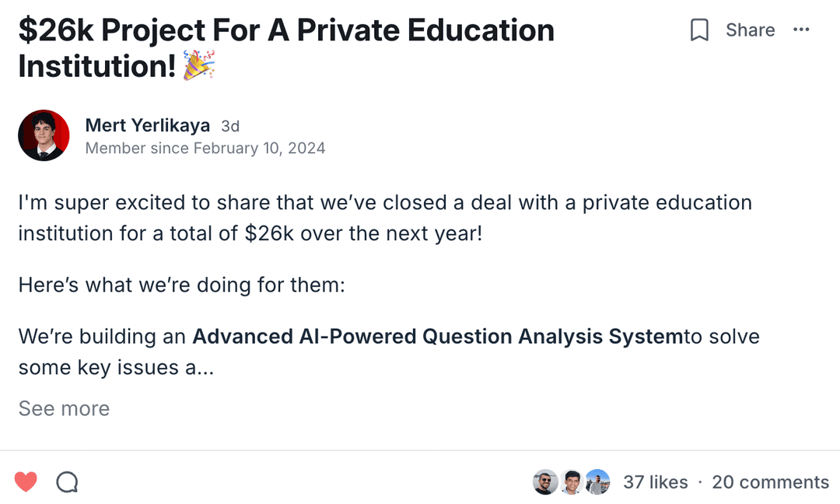Screen dimensions: 840x504
Task: Open comments with the speech bubble icon
Action: click(68, 482)
